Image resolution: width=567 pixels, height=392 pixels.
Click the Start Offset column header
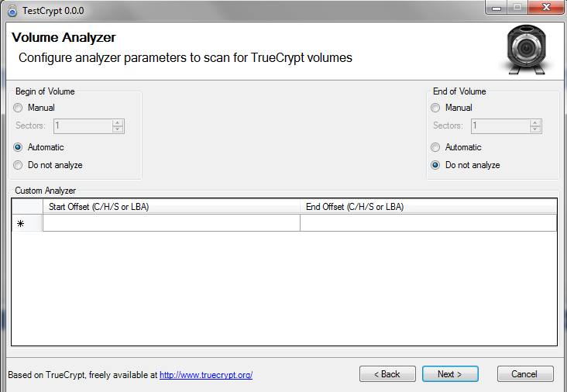(x=171, y=207)
